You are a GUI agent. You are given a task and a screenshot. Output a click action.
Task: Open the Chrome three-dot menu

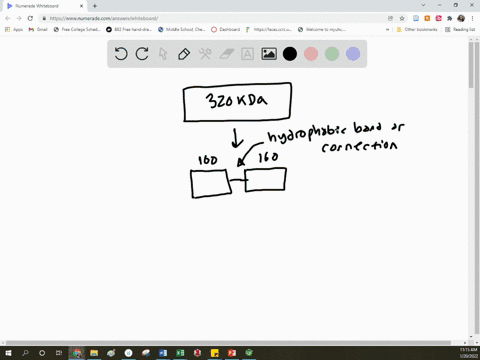(x=472, y=18)
